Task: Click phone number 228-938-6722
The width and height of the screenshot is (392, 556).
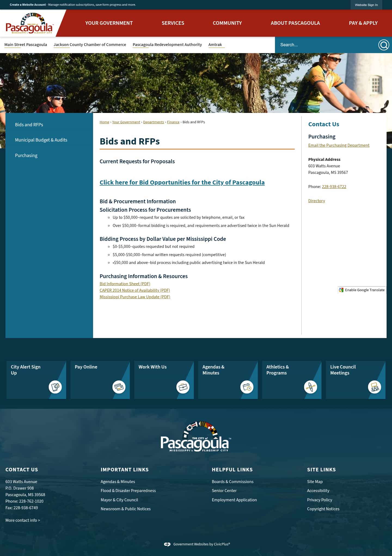Action: click(334, 187)
